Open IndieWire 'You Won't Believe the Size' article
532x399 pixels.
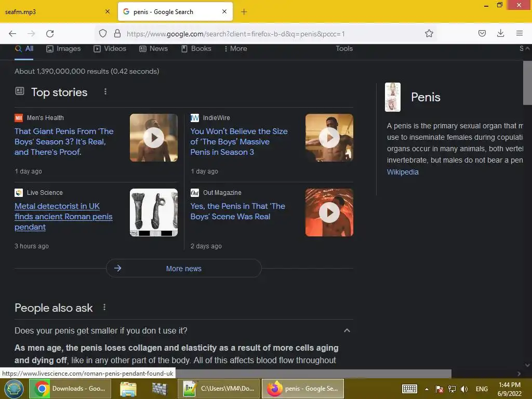point(239,141)
